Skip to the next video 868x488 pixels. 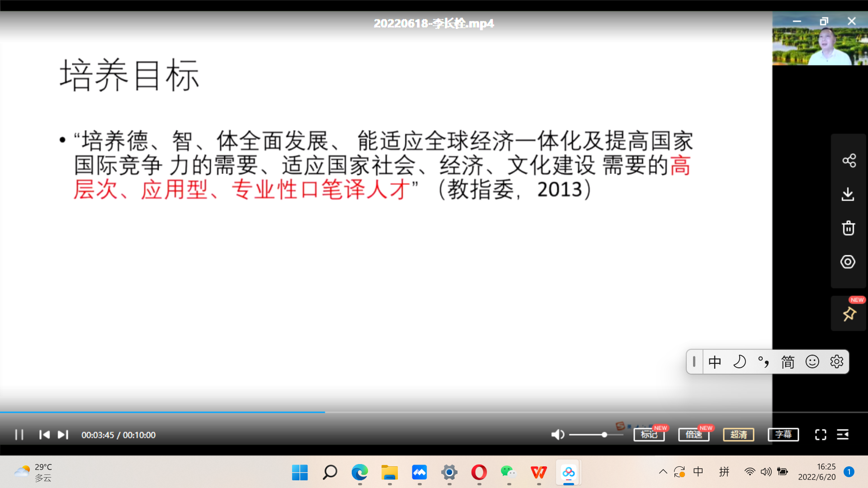coord(63,435)
